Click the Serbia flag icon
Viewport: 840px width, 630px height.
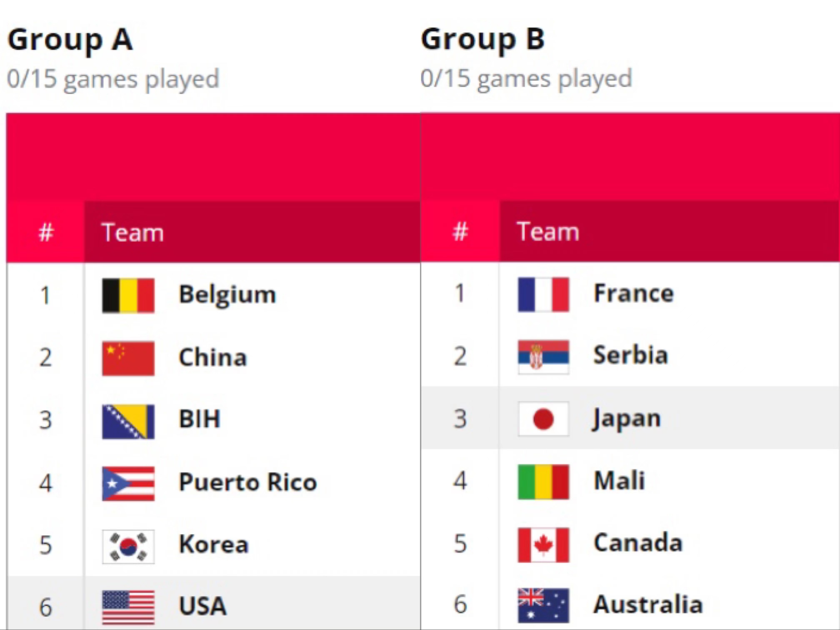click(x=543, y=357)
